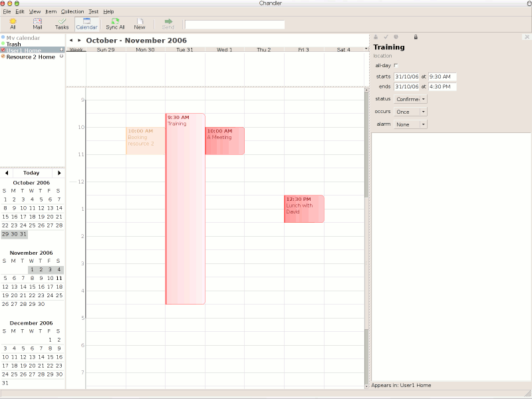532x399 pixels.
Task: Go to previous week in calendar header
Action: coord(71,41)
